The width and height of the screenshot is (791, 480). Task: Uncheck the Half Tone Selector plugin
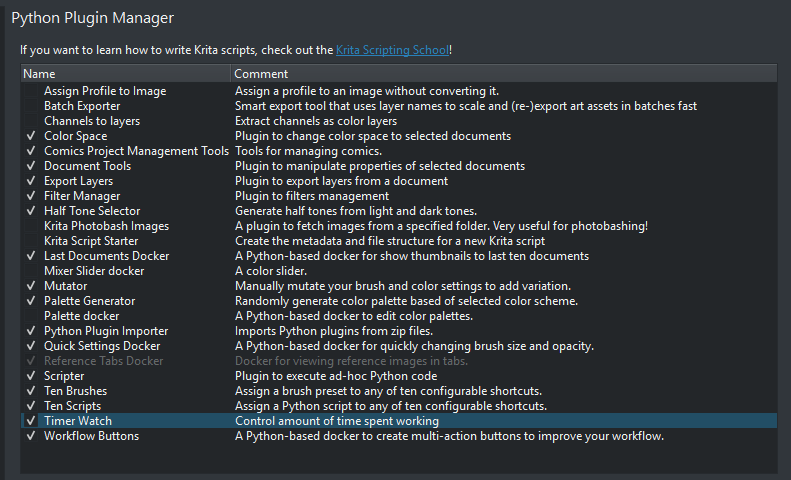tap(31, 211)
